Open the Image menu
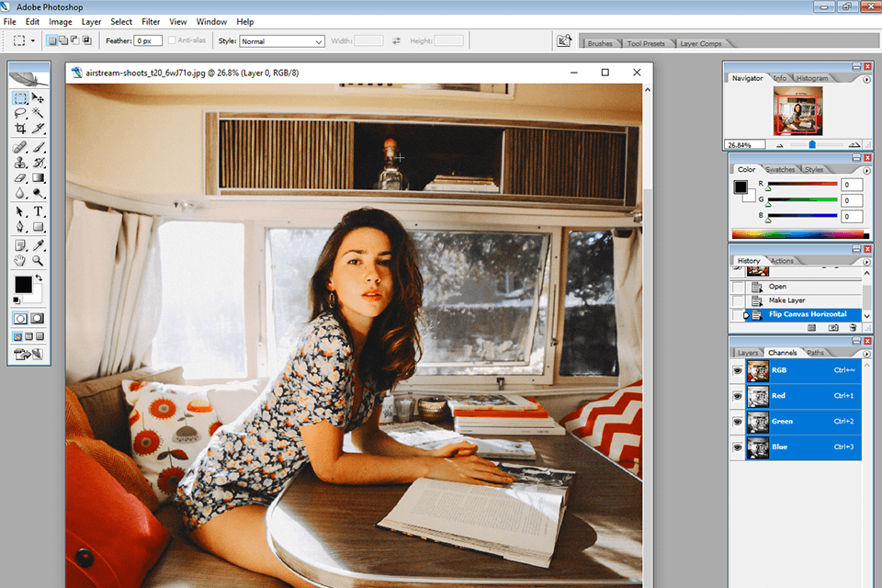Image resolution: width=882 pixels, height=588 pixels. point(61,22)
